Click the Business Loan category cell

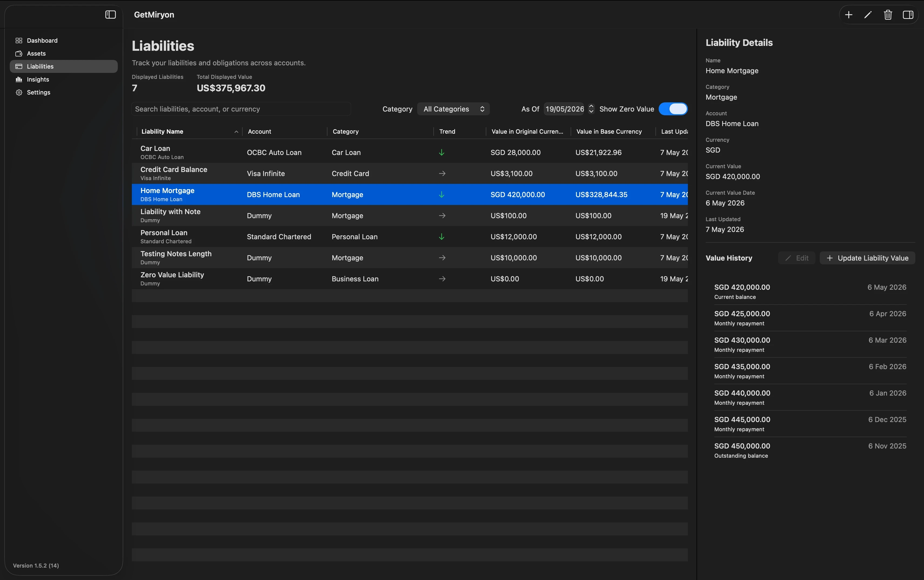[x=355, y=279]
